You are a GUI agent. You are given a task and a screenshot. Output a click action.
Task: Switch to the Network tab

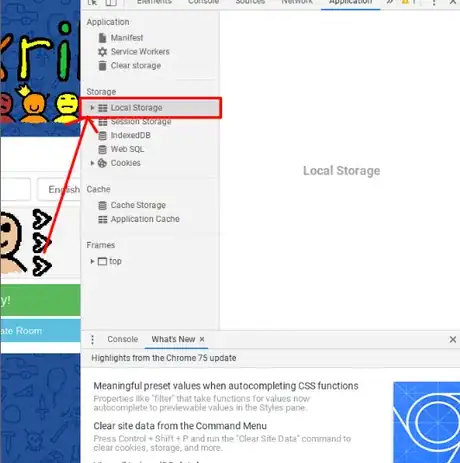pos(297,2)
